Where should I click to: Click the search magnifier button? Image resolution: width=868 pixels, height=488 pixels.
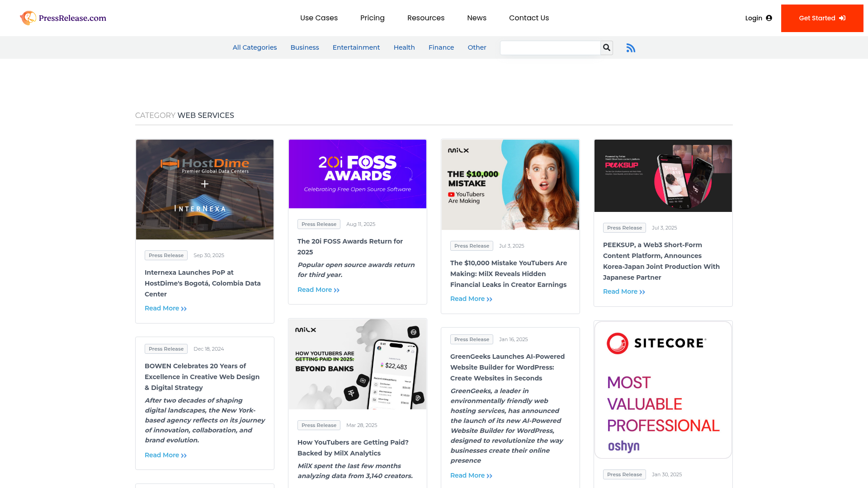[x=607, y=48]
